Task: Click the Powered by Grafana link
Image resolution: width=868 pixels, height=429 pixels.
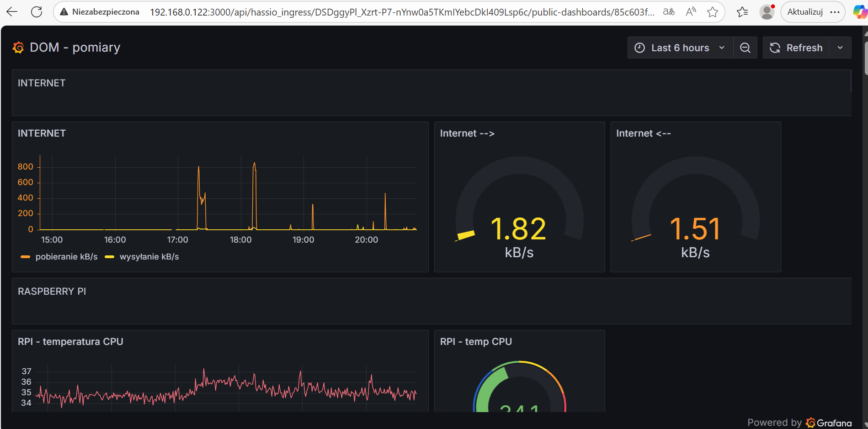Action: coord(799,423)
